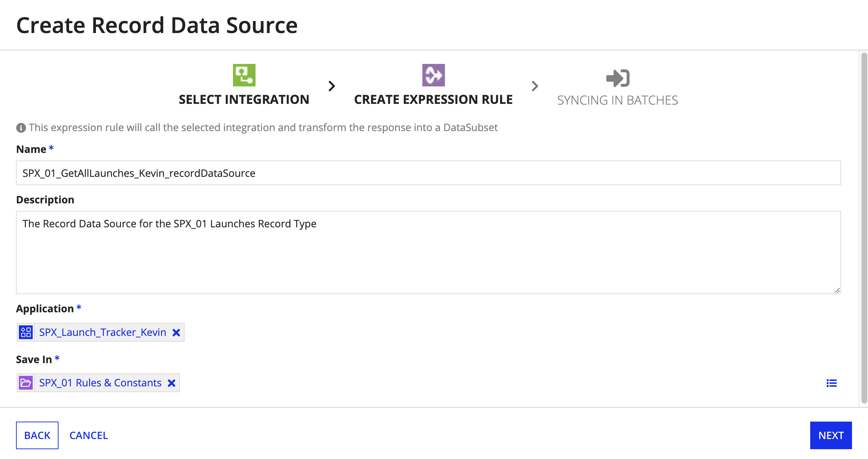Click the application grid icon for SPX_Launch_Tracker_Kevin
The height and width of the screenshot is (459, 868).
point(26,332)
